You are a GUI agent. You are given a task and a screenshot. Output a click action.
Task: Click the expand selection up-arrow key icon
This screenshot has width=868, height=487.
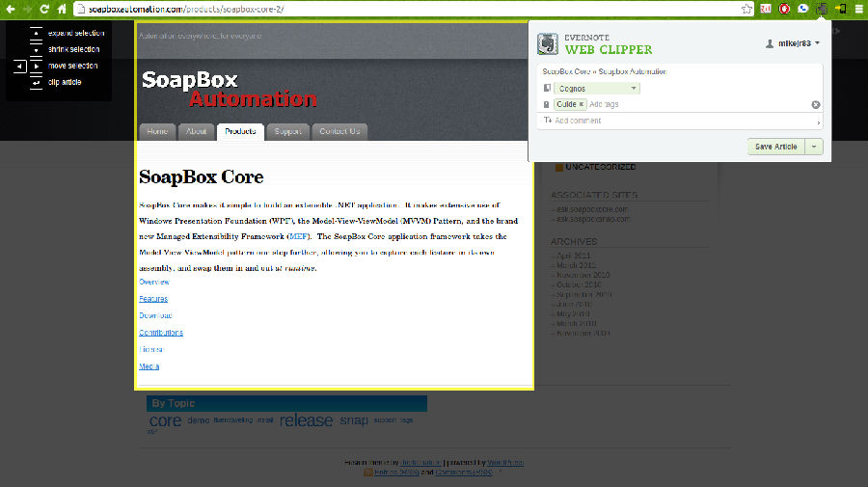(x=36, y=33)
